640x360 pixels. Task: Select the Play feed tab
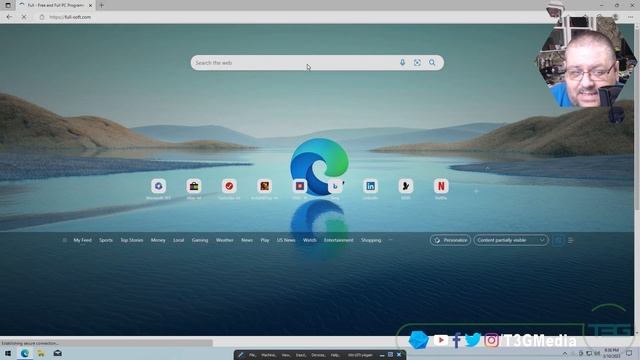tap(265, 240)
